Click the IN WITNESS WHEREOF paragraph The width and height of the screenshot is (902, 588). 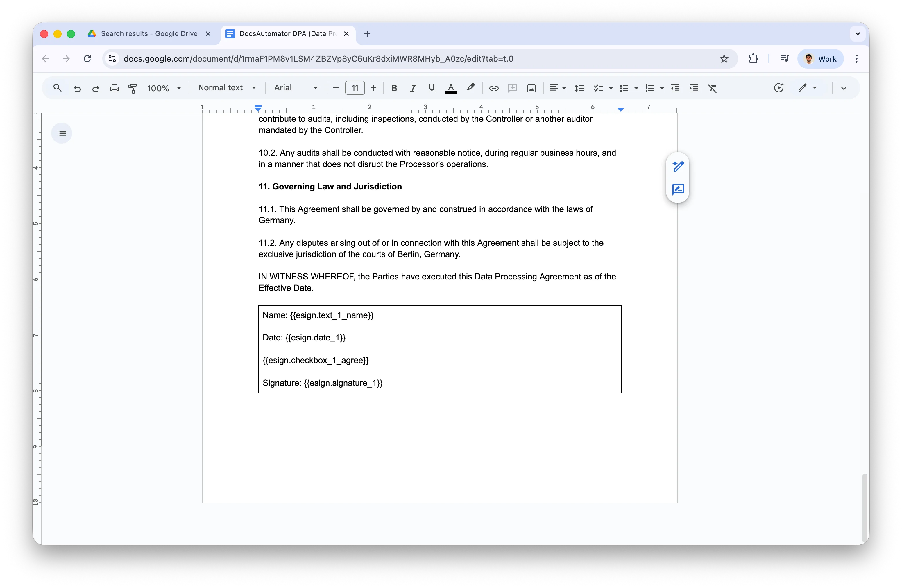[437, 282]
